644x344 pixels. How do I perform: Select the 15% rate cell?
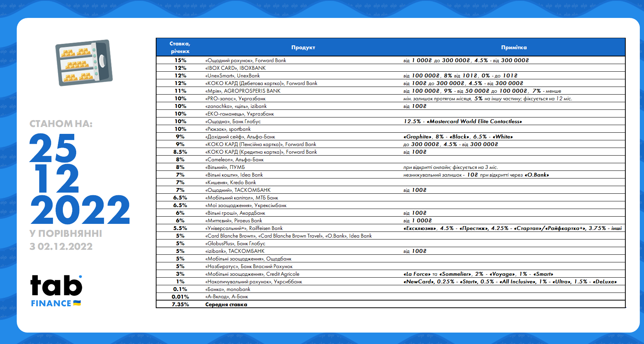tap(181, 60)
